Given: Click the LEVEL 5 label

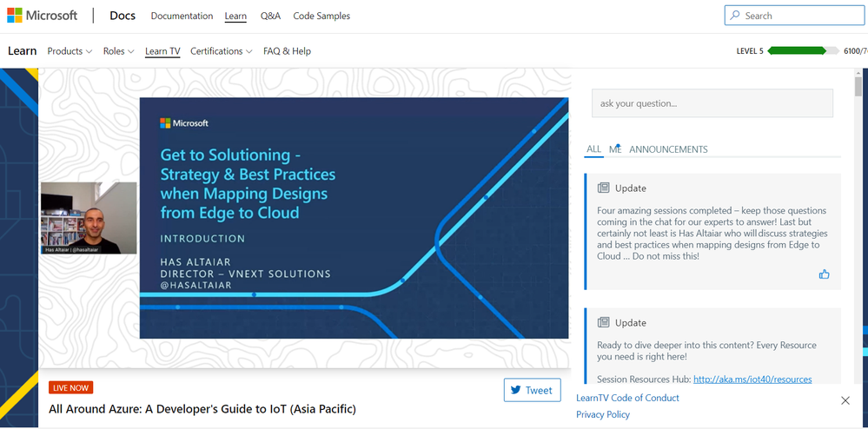Looking at the screenshot, I should [750, 51].
